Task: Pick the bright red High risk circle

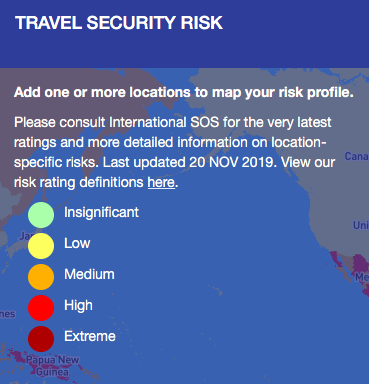Action: click(41, 308)
